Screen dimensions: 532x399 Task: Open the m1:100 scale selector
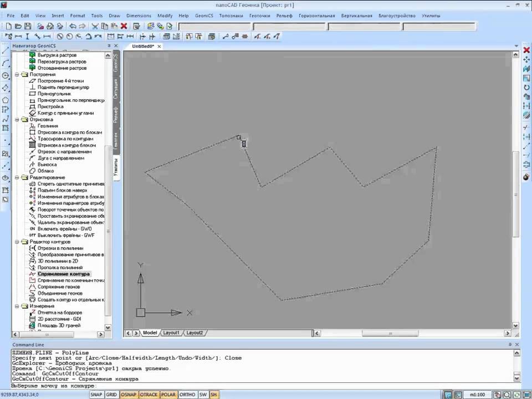(x=477, y=395)
